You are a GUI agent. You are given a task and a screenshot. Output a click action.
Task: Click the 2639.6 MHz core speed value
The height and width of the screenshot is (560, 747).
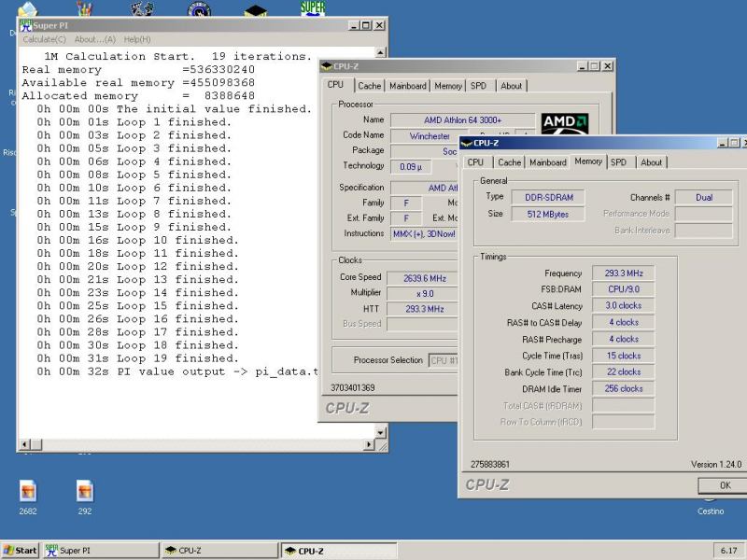point(423,278)
